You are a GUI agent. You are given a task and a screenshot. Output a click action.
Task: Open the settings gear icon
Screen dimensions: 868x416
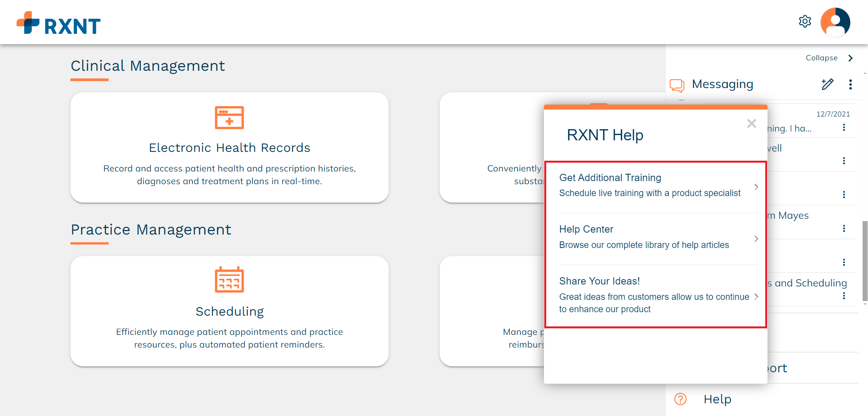point(804,22)
